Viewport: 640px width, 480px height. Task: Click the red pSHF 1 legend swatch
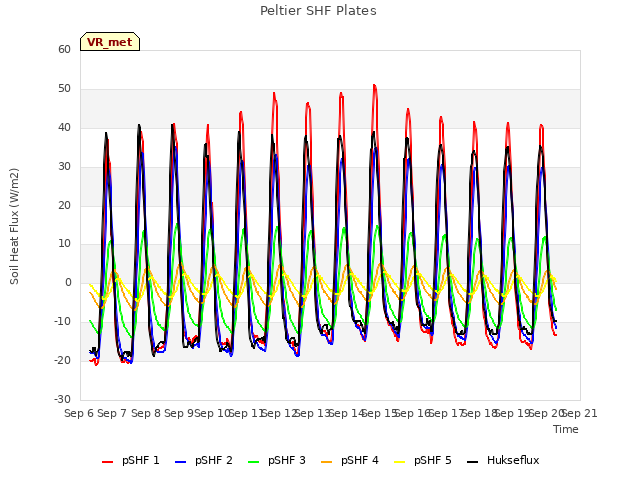[107, 462]
